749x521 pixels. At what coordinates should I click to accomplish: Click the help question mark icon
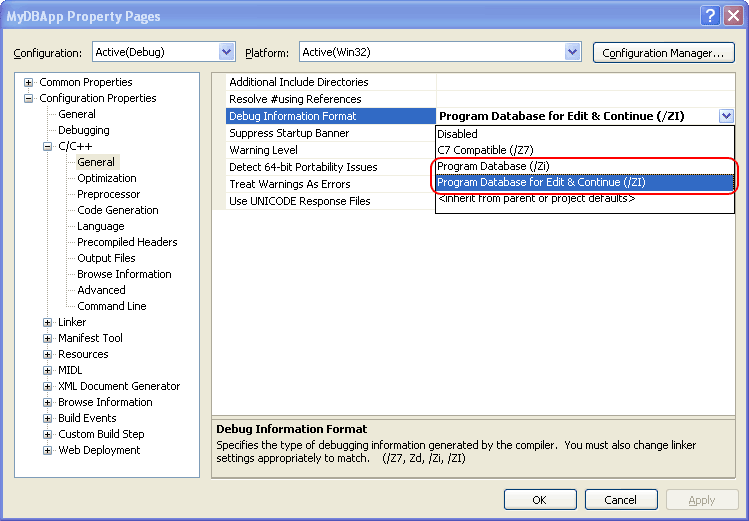[710, 16]
